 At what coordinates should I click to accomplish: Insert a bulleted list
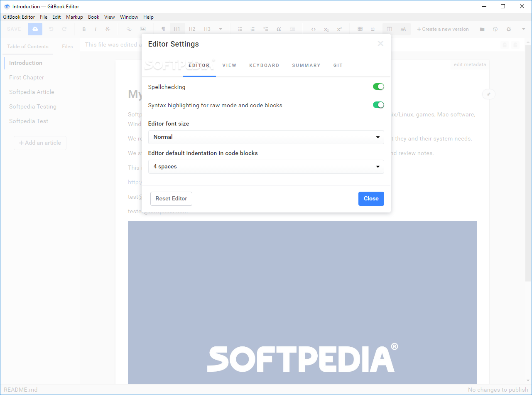click(240, 29)
